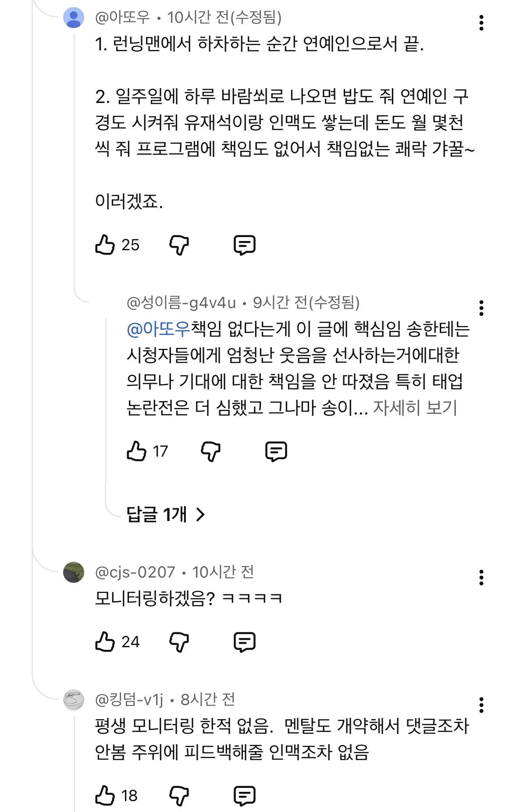Image resolution: width=513 pixels, height=812 pixels.
Task: Open options menu for @킹덤-v1j's comment
Action: [481, 705]
